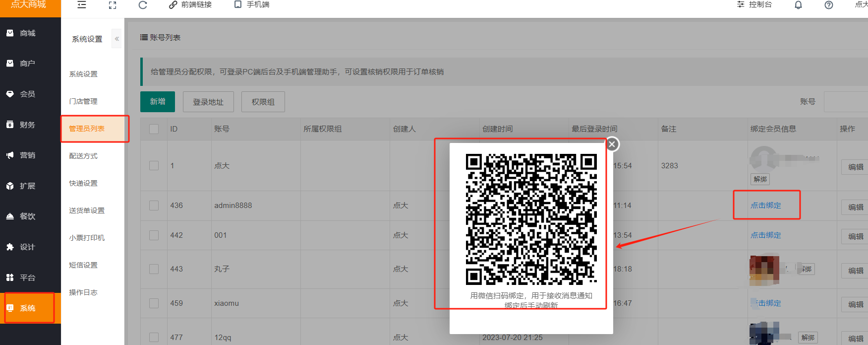Click the 登录地址 button
Screen dimensions: 868x345
click(208, 102)
